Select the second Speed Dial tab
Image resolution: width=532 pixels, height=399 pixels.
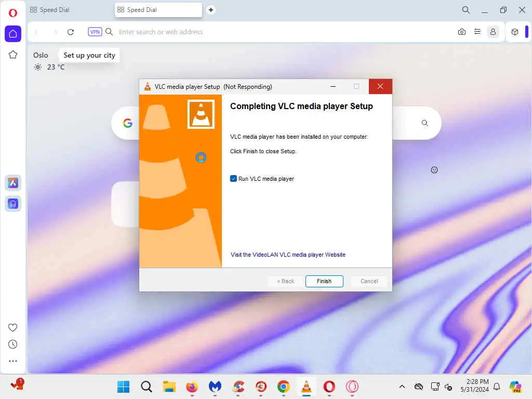(158, 10)
